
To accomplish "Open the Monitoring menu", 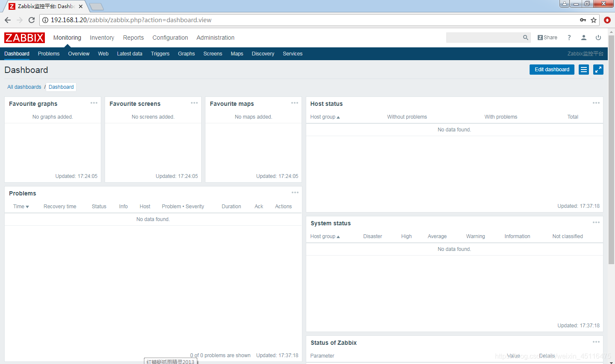I will 67,38.
